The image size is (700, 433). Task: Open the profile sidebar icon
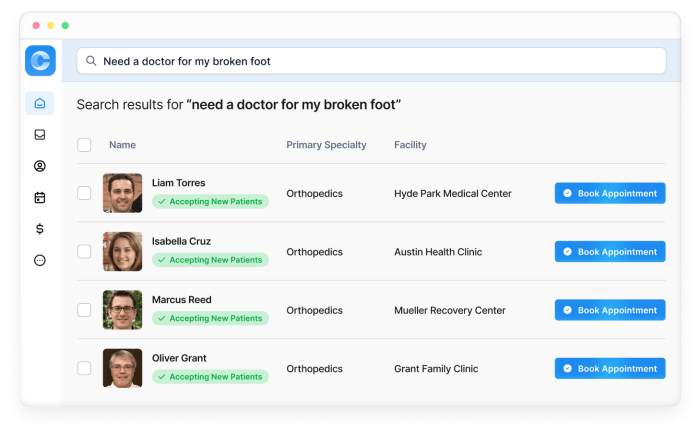[x=40, y=166]
